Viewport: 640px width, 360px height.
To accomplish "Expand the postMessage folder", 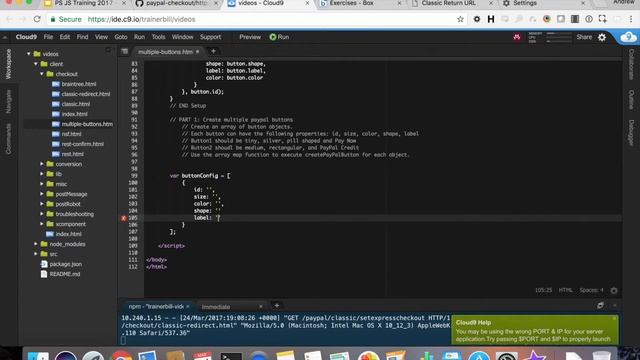I will click(x=42, y=194).
